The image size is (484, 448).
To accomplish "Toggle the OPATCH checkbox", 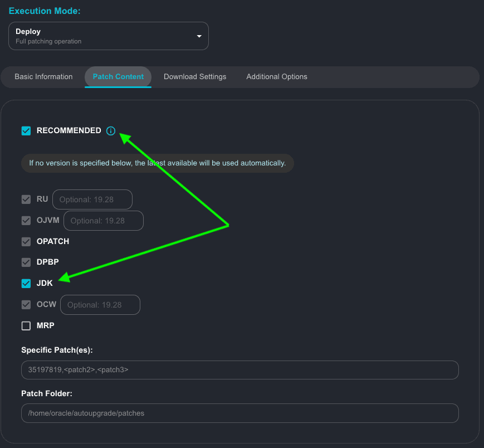I will [26, 242].
